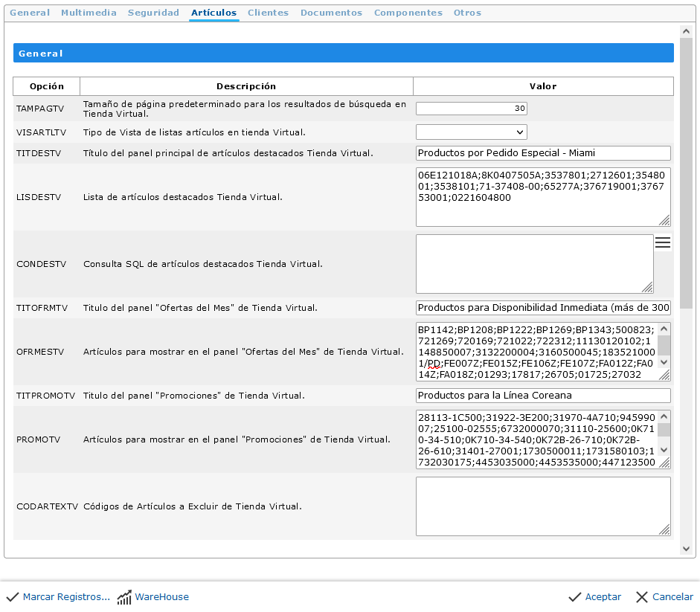The height and width of the screenshot is (612, 700).
Task: Open the Multimedia tab
Action: [89, 13]
